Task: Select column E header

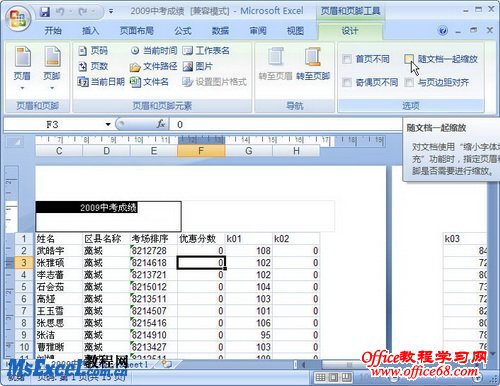Action: [154, 151]
